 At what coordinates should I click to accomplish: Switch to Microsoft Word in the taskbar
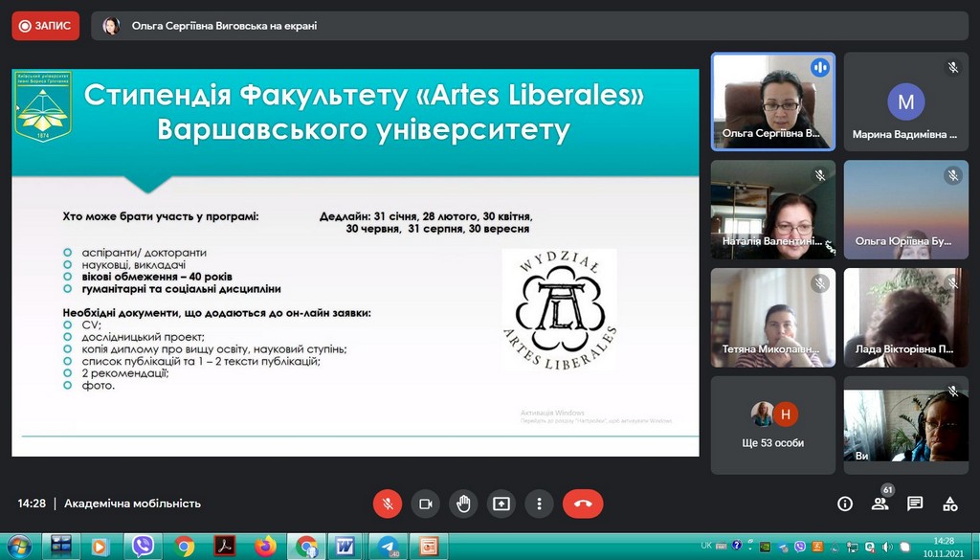point(345,546)
